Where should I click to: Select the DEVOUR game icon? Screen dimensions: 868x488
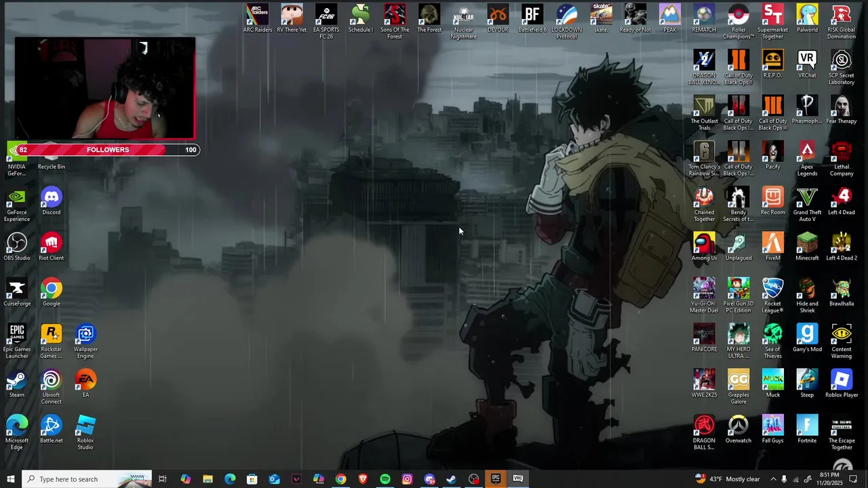point(498,19)
